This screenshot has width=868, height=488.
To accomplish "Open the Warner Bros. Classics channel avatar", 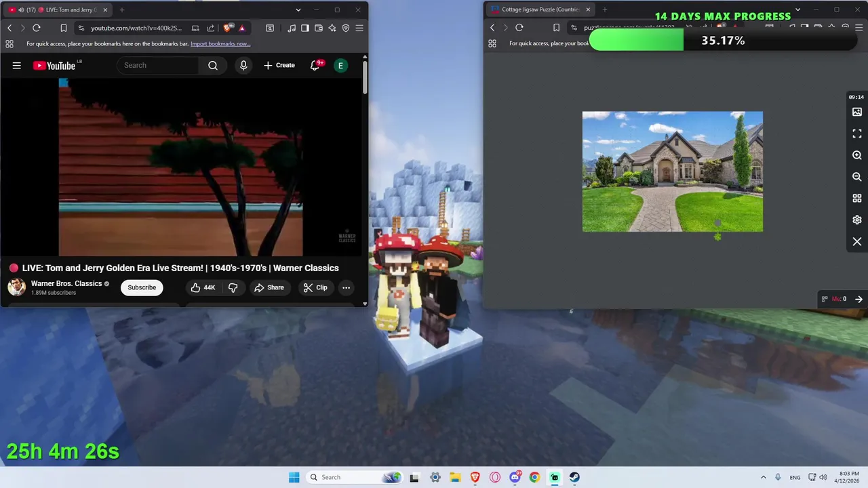I will [x=17, y=287].
